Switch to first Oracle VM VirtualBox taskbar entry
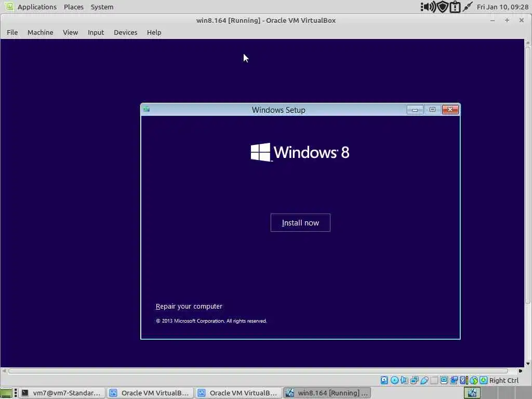The image size is (532, 399). [150, 393]
